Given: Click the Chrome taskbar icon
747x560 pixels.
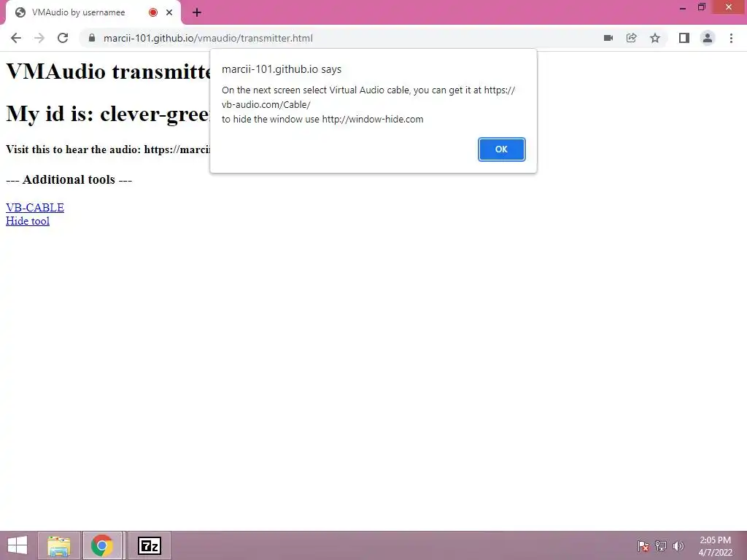Looking at the screenshot, I should pos(102,545).
